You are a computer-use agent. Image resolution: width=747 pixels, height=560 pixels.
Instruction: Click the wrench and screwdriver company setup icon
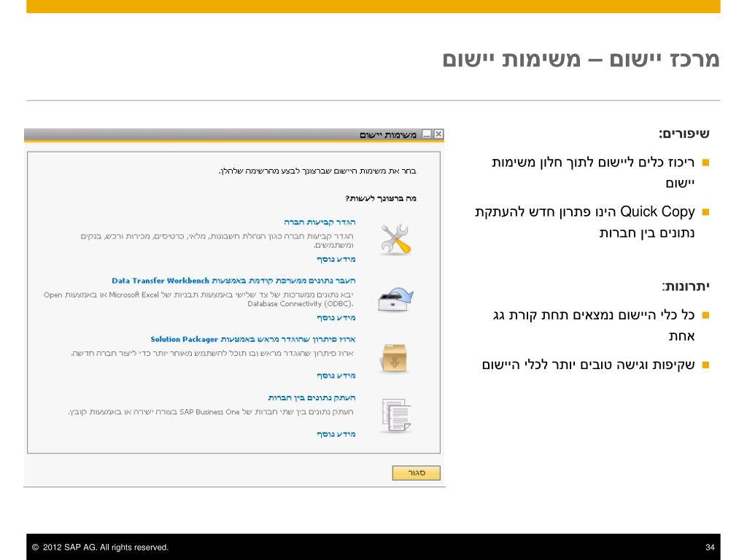(395, 239)
